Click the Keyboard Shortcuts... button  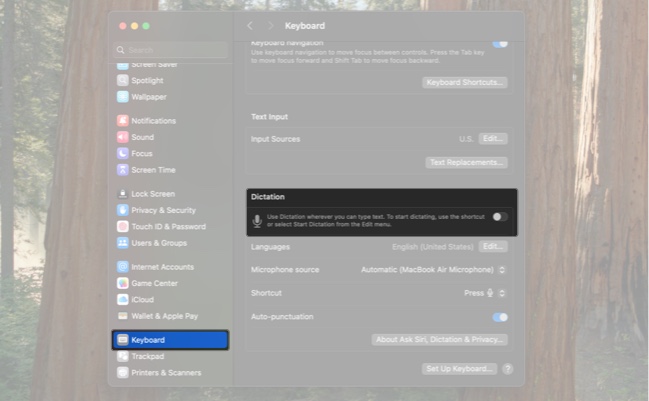465,82
